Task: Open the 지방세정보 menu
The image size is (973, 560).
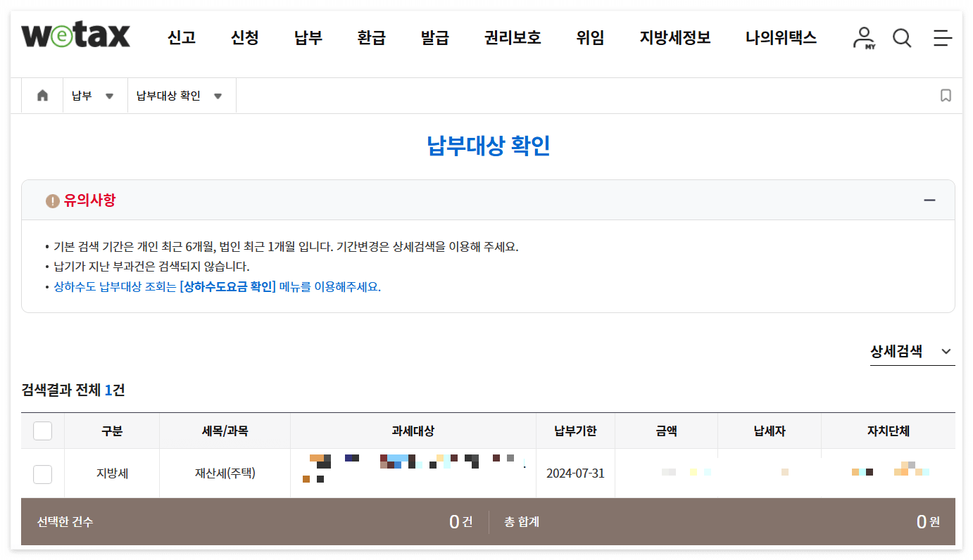Action: click(x=674, y=38)
